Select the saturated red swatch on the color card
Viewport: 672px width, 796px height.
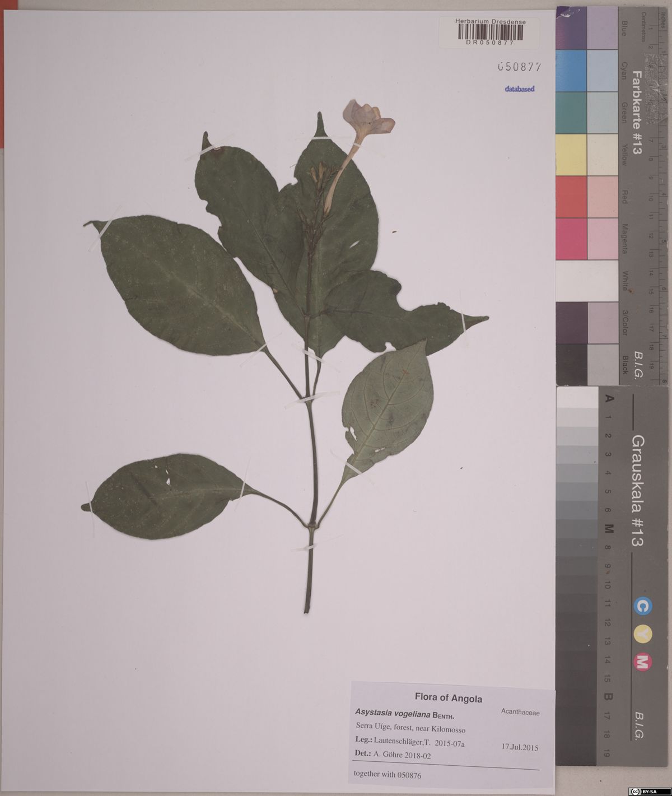(x=571, y=197)
